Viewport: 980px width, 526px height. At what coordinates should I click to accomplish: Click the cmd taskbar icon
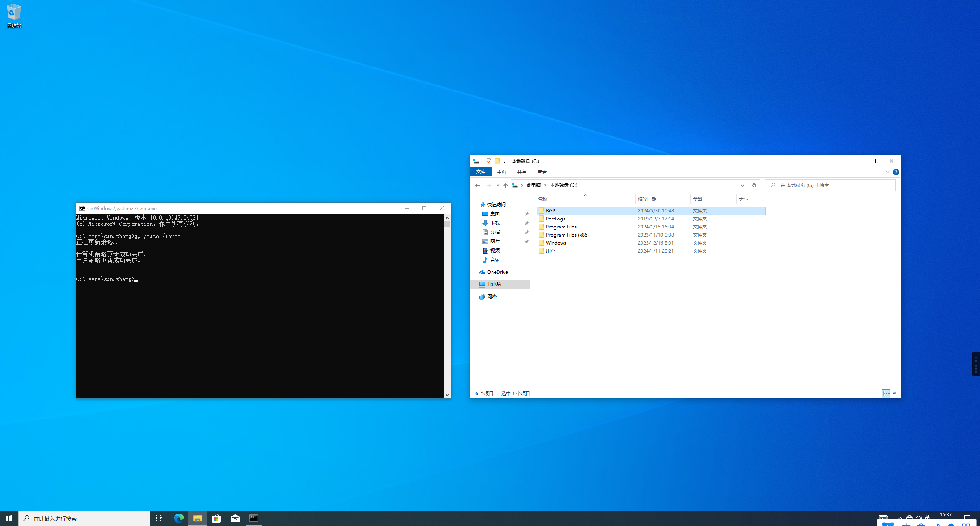(254, 518)
